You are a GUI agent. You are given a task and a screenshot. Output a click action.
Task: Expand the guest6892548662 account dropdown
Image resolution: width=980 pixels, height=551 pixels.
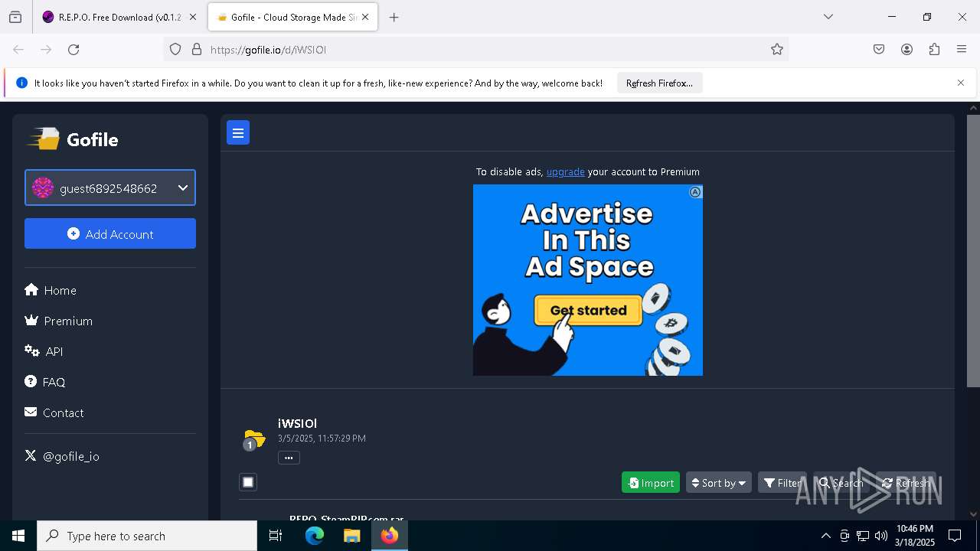110,187
